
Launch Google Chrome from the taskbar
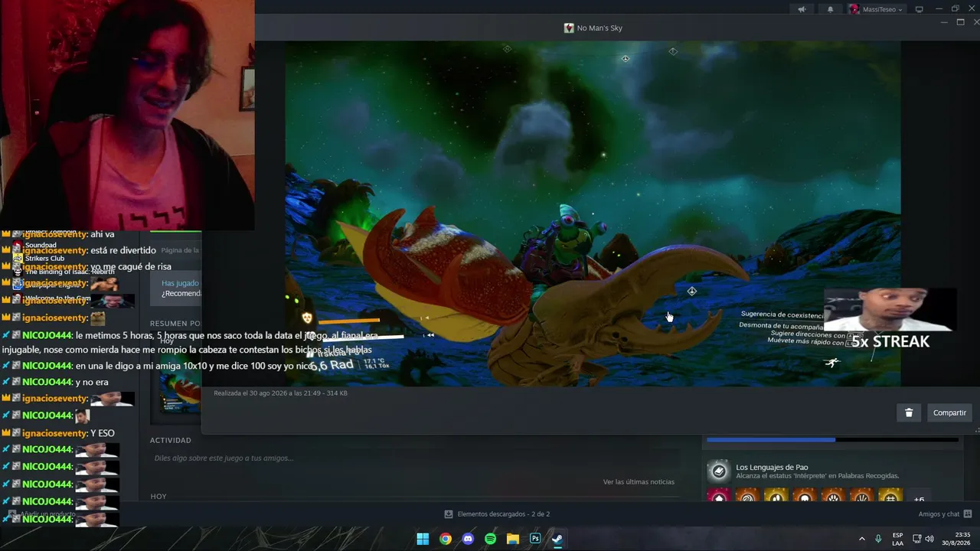pos(445,539)
